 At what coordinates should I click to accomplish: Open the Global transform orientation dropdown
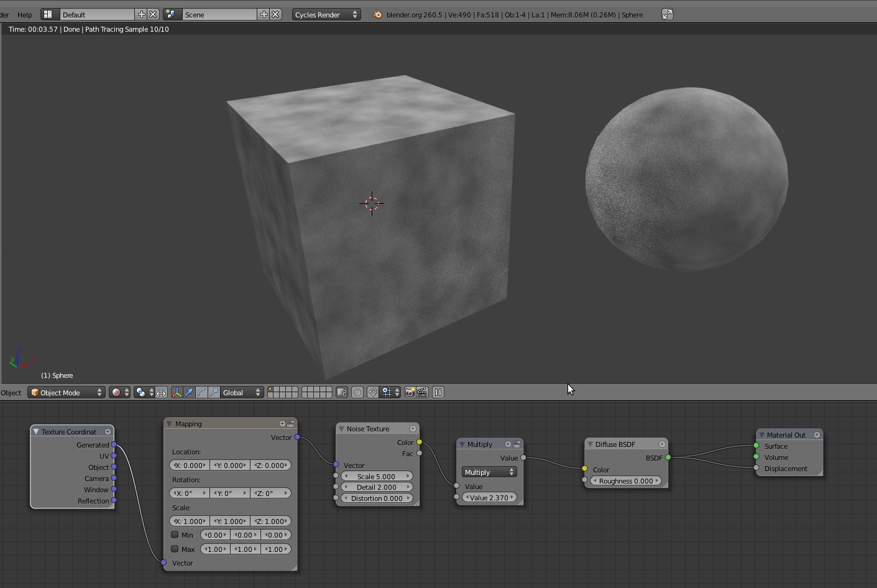[x=242, y=392]
